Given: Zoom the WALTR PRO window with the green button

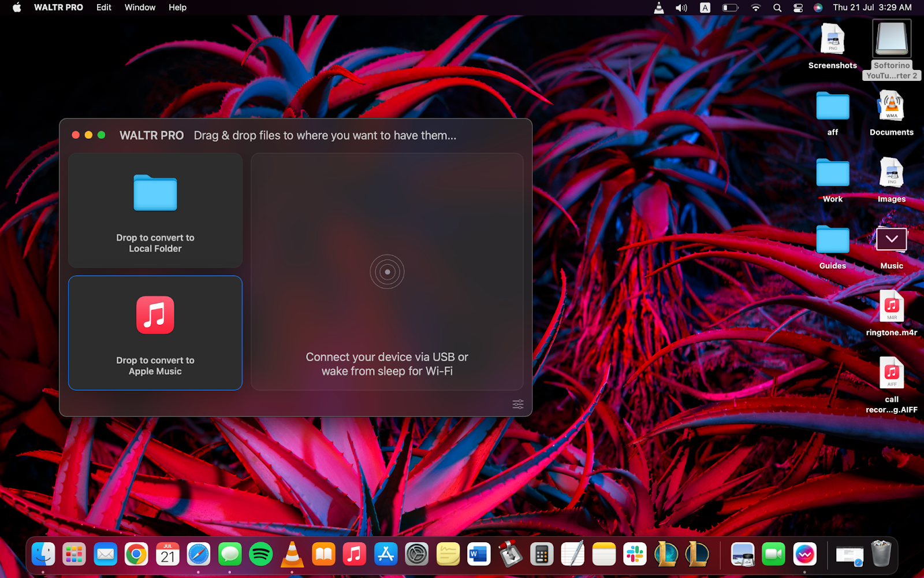Looking at the screenshot, I should tap(102, 135).
